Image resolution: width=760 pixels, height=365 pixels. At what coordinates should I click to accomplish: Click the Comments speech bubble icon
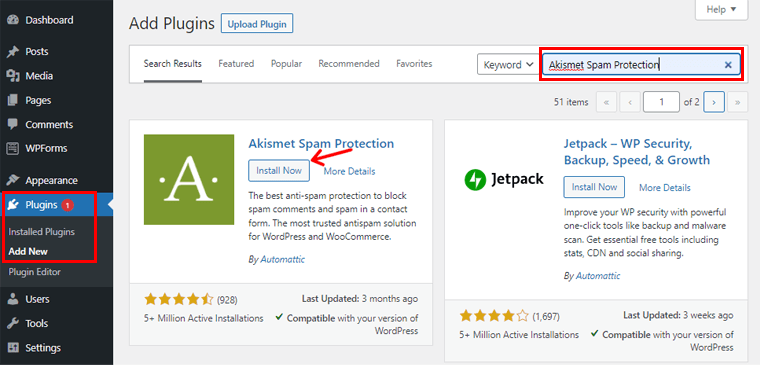[13, 125]
